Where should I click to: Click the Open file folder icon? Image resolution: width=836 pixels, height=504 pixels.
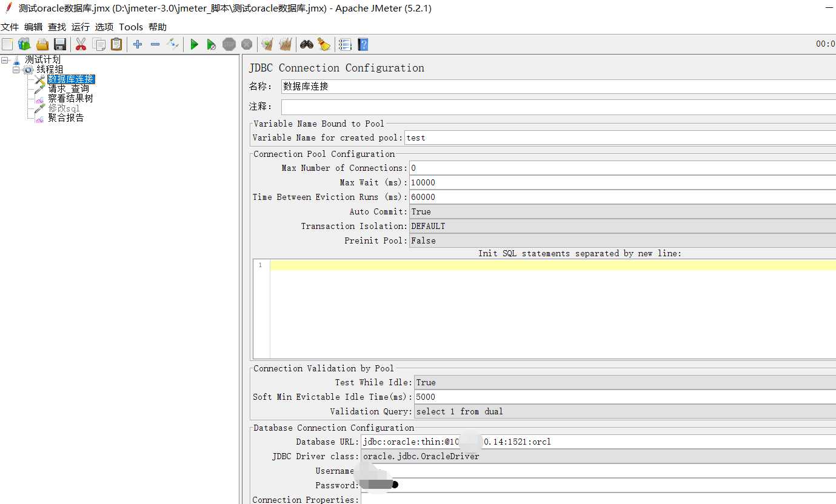[42, 44]
